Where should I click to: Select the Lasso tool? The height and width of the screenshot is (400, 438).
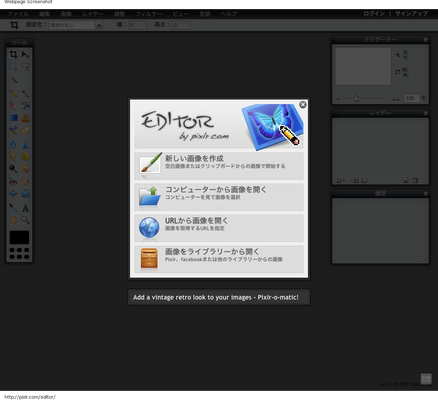pos(25,66)
